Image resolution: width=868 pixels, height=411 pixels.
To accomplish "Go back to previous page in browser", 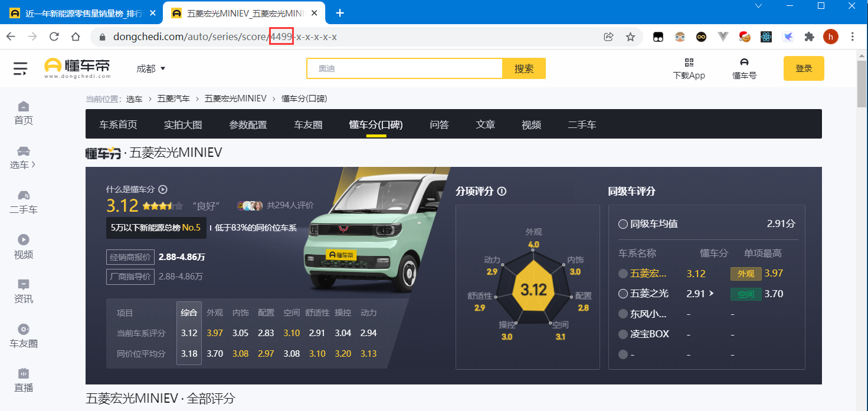I will [11, 37].
